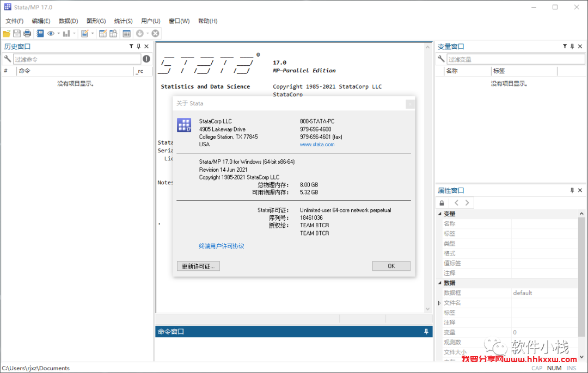
Task: Open the Data Browser magnifier icon
Action: [x=113, y=33]
